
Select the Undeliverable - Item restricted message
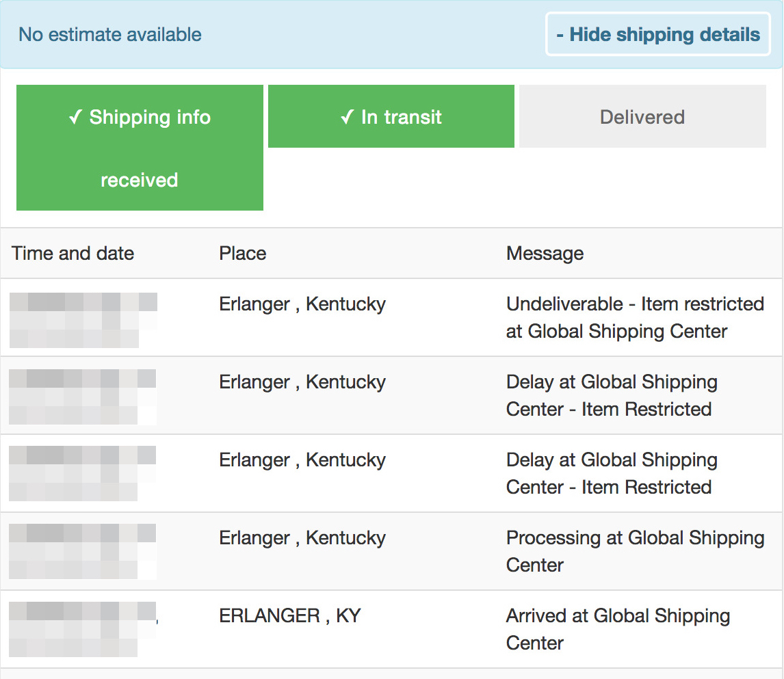click(x=635, y=317)
